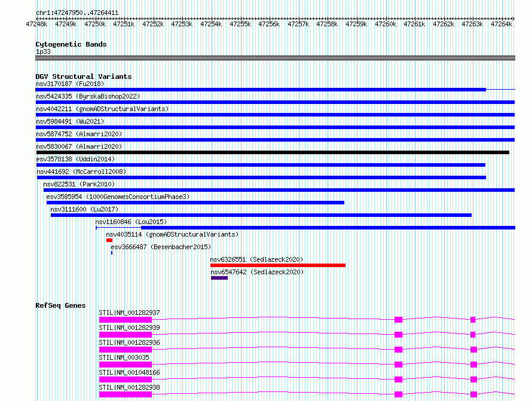The width and height of the screenshot is (532, 401).
Task: Click nsv1160846 (Lou2015) label
Action: (131, 222)
